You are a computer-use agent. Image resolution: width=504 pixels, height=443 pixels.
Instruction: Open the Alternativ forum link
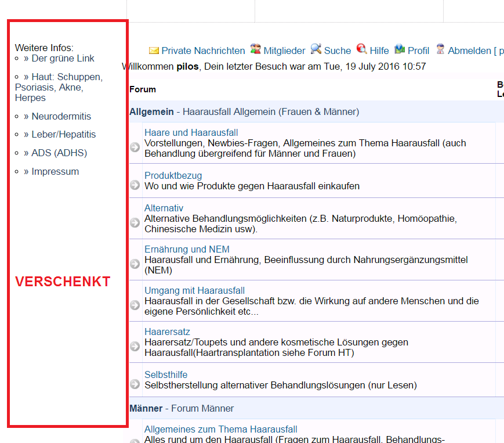164,208
